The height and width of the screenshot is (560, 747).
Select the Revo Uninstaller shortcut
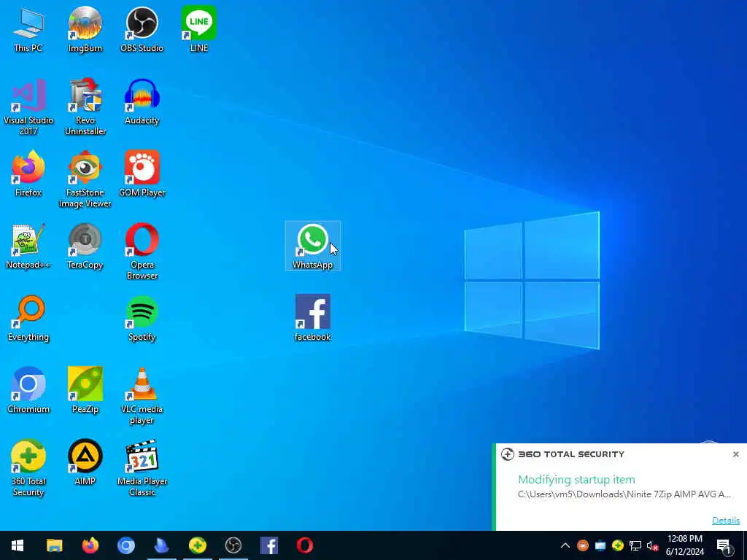point(85,107)
